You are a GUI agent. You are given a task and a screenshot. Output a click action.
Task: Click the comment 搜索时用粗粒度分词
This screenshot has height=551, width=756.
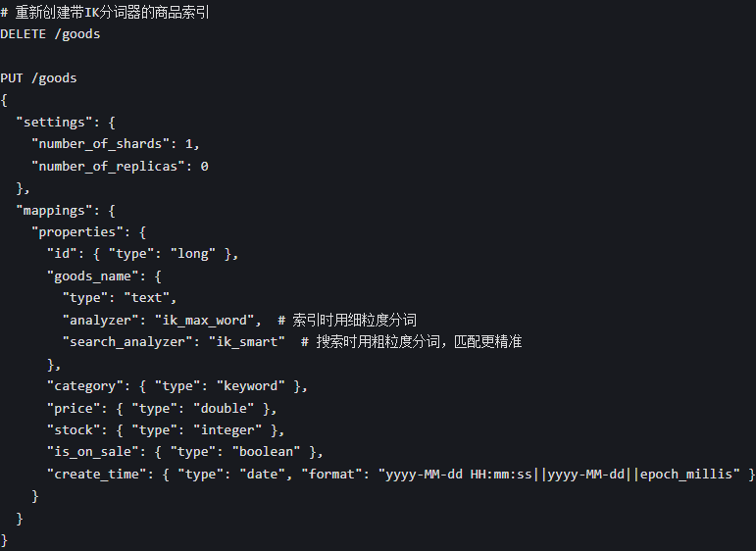click(x=411, y=342)
